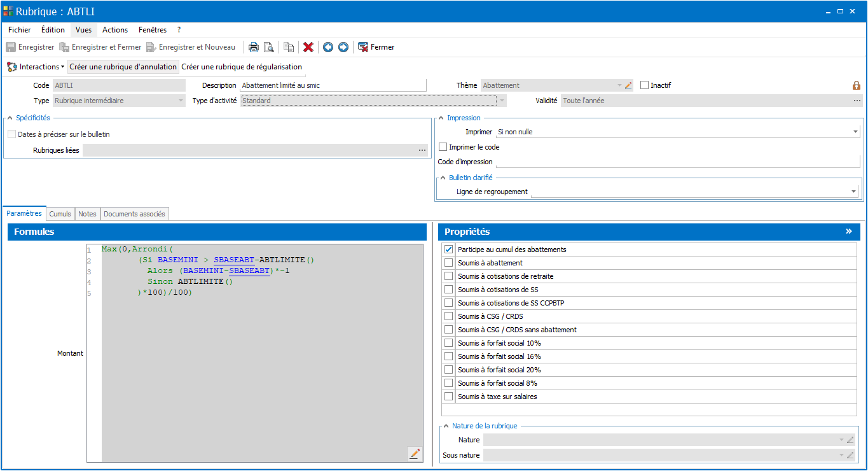Enable Soumis à CSG / CRDS sans abattement
The image size is (868, 471).
tap(449, 330)
